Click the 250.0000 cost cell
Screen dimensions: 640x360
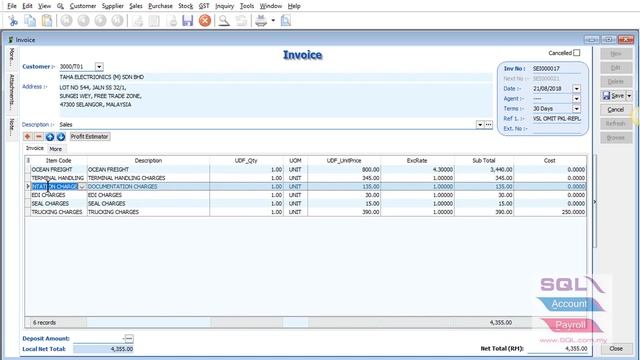550,212
